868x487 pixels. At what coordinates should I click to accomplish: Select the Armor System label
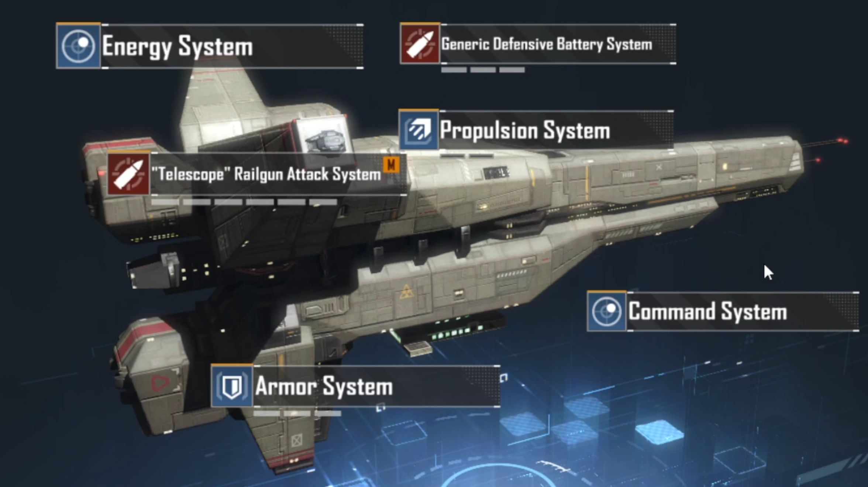324,386
